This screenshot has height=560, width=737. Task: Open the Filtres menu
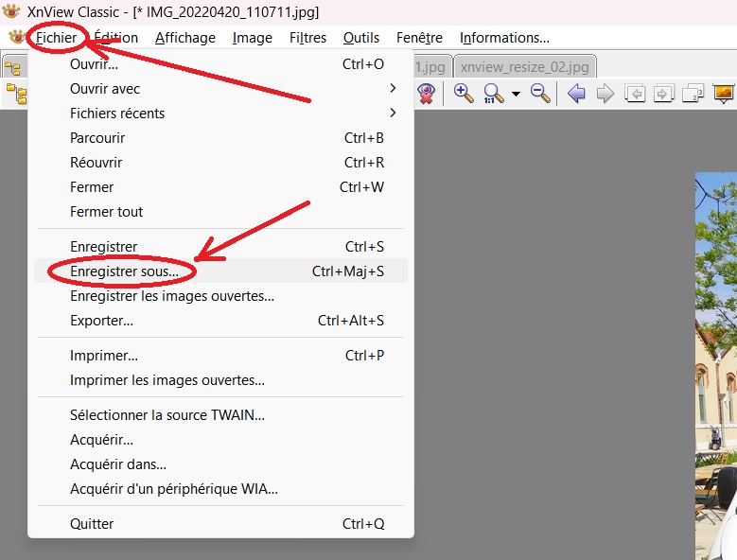pos(307,38)
